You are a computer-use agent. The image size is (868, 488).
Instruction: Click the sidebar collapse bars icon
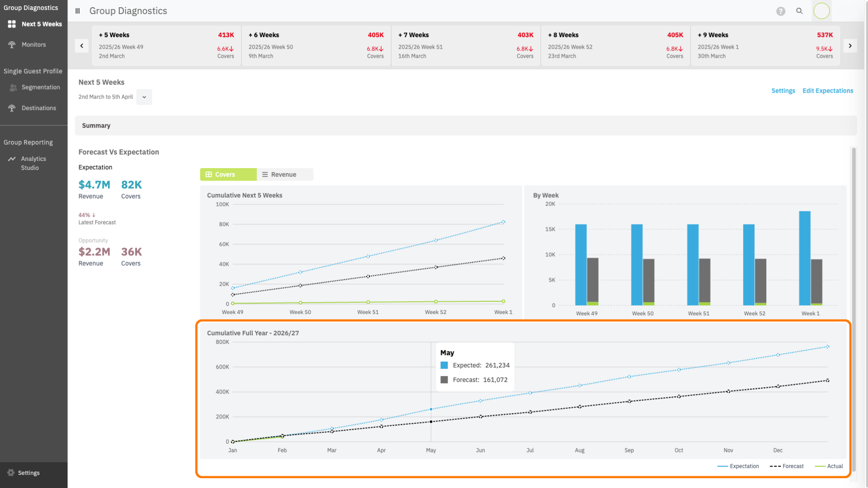click(x=78, y=11)
